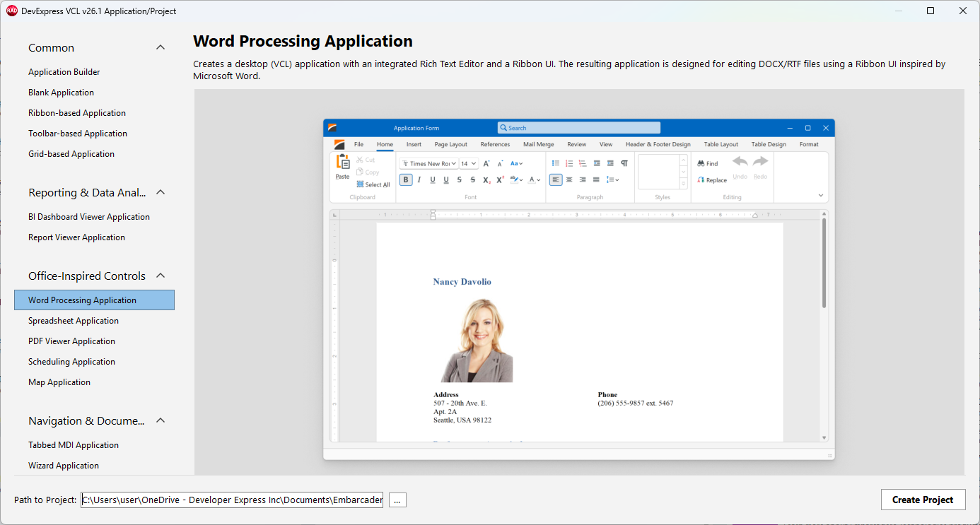Close the DevExpress wizard window

963,11
